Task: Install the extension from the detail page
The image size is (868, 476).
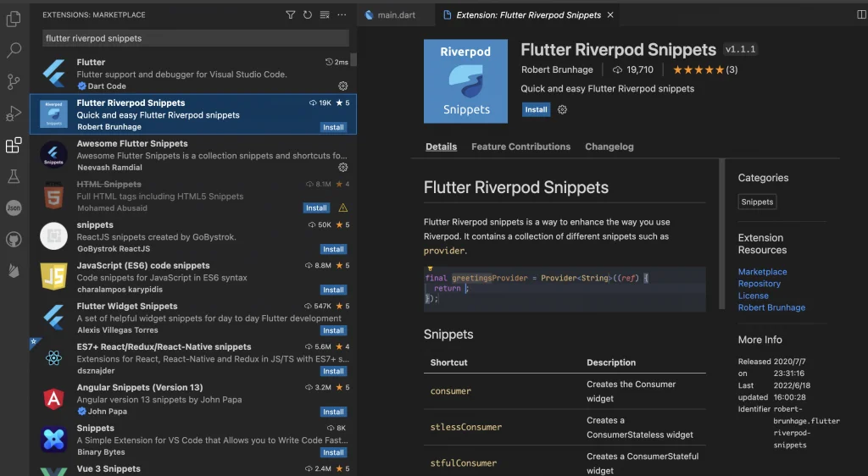Action: pos(536,109)
